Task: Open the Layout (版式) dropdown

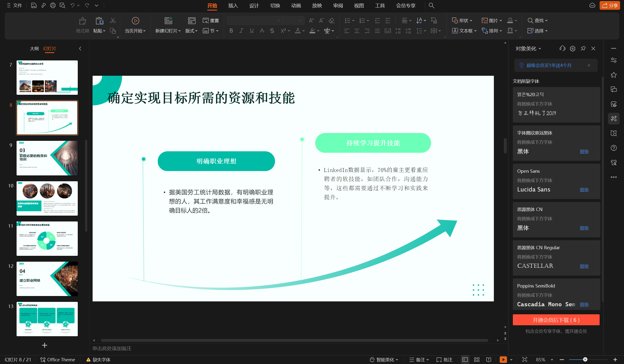Action: pyautogui.click(x=191, y=31)
